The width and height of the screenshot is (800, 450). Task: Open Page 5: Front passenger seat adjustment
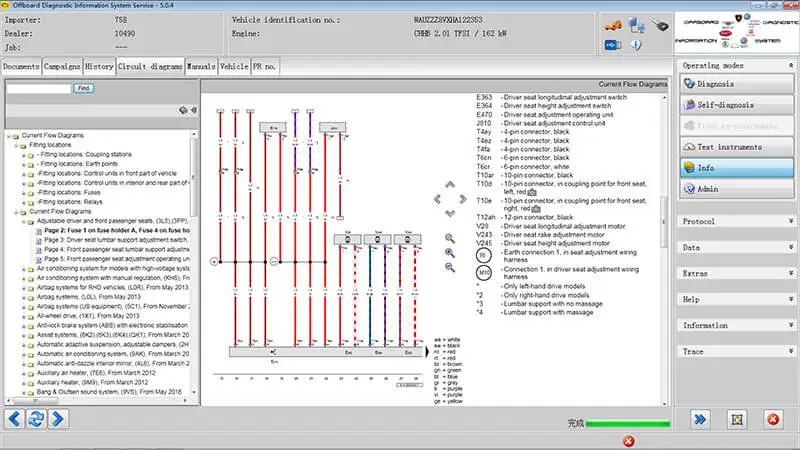[x=116, y=259]
